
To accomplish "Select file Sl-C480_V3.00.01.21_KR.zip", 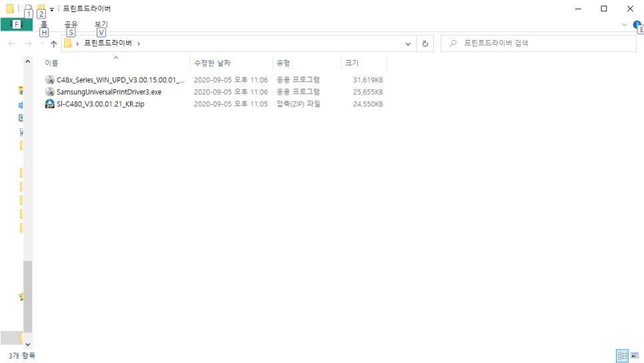I will coord(100,104).
